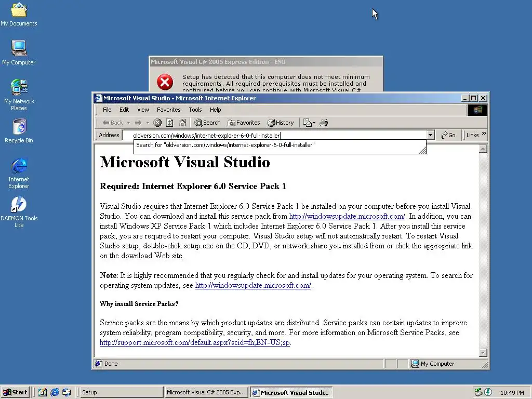The width and height of the screenshot is (532, 399).
Task: Click the red error icon in Setup dialog
Action: [x=165, y=82]
